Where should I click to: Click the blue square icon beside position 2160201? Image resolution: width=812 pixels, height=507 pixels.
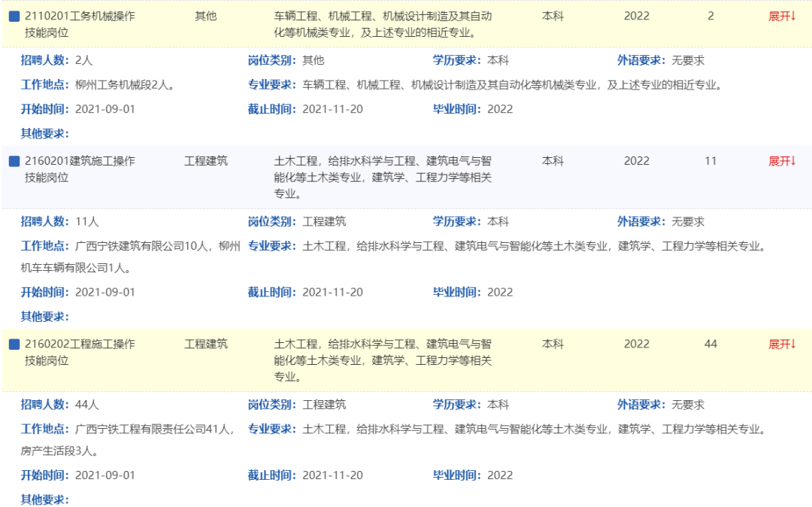pyautogui.click(x=14, y=162)
